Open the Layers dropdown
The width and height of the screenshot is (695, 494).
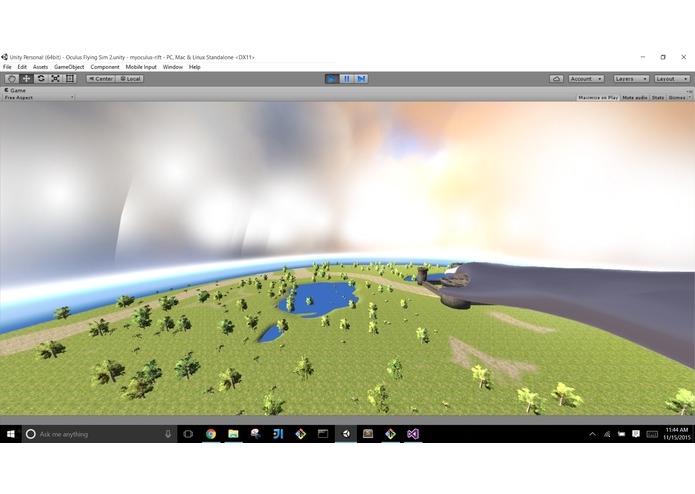(x=631, y=78)
